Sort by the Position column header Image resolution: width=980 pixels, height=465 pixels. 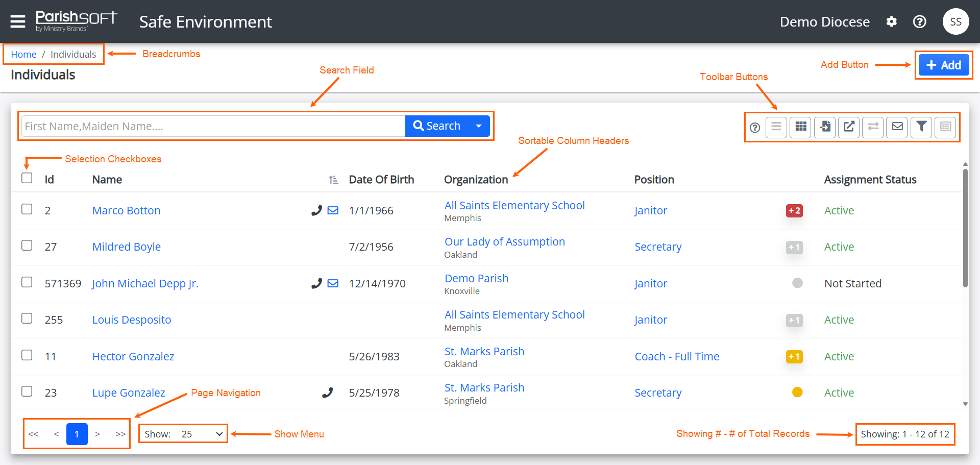coord(654,180)
